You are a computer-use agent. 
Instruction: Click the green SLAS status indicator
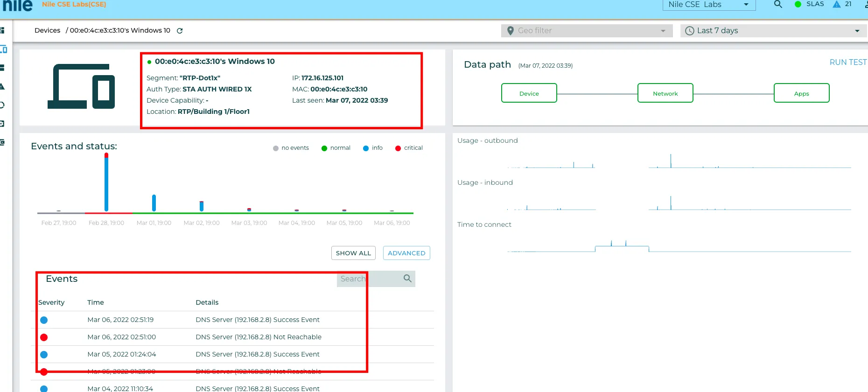click(x=798, y=4)
